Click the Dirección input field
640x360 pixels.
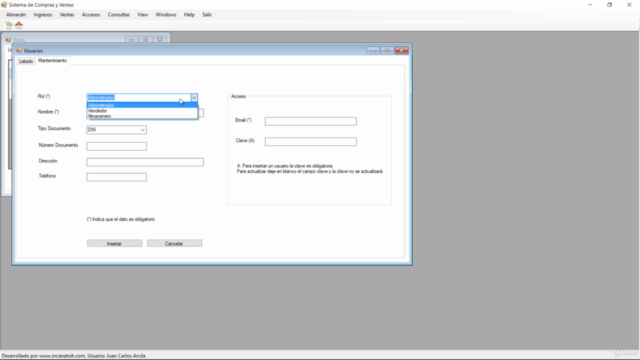(145, 162)
